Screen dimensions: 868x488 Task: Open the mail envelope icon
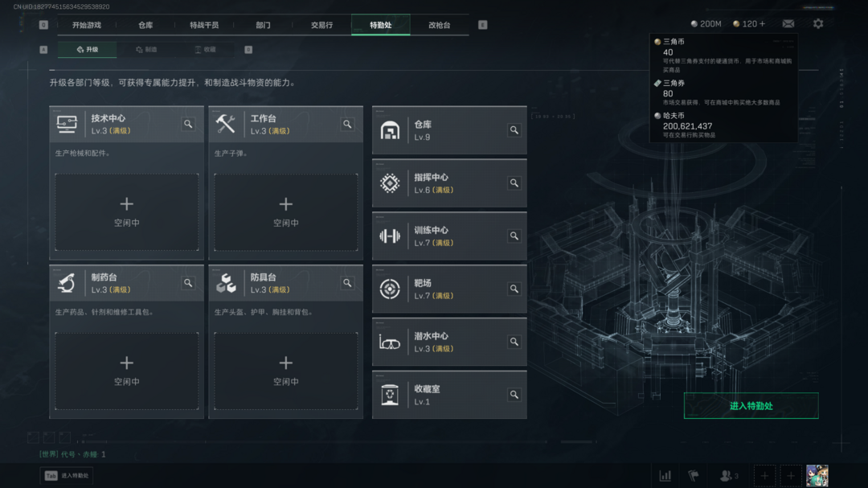(x=788, y=24)
